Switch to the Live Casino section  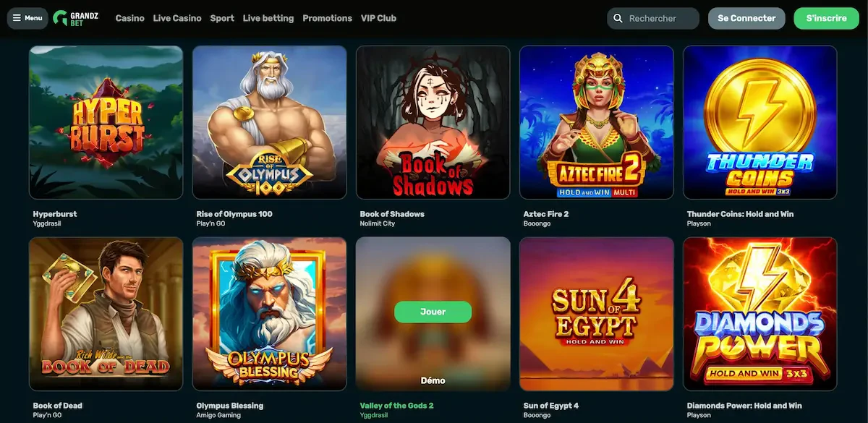177,18
